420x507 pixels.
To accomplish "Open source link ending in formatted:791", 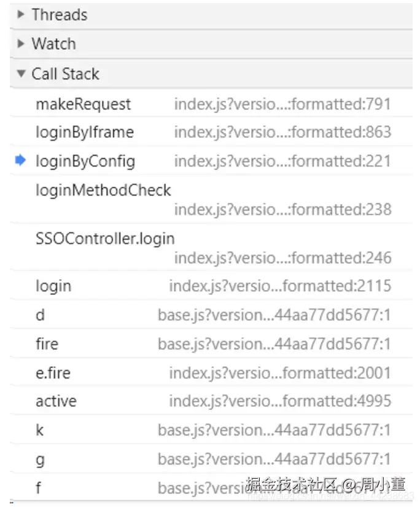I will point(282,104).
